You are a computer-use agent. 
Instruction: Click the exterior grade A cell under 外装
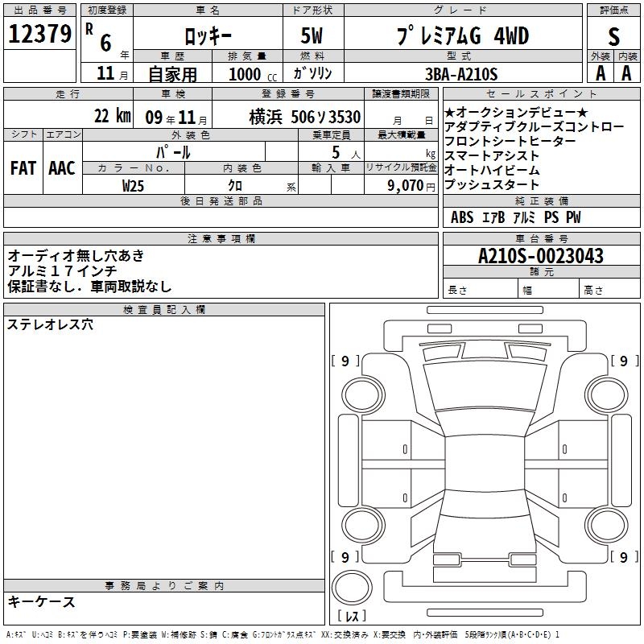(600, 72)
